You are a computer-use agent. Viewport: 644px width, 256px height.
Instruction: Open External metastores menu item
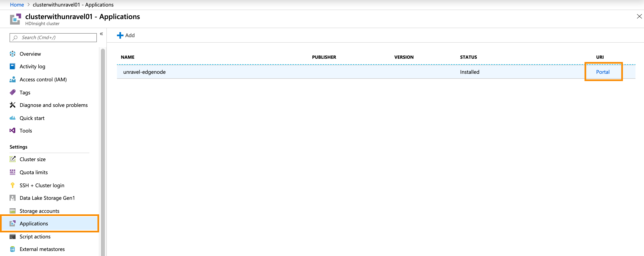[x=42, y=249]
